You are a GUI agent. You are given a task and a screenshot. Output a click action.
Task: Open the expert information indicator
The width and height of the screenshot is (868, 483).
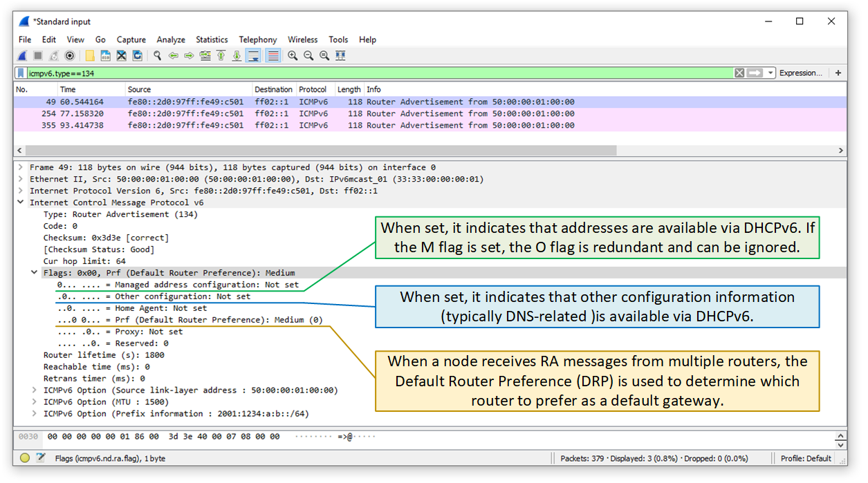tap(23, 458)
